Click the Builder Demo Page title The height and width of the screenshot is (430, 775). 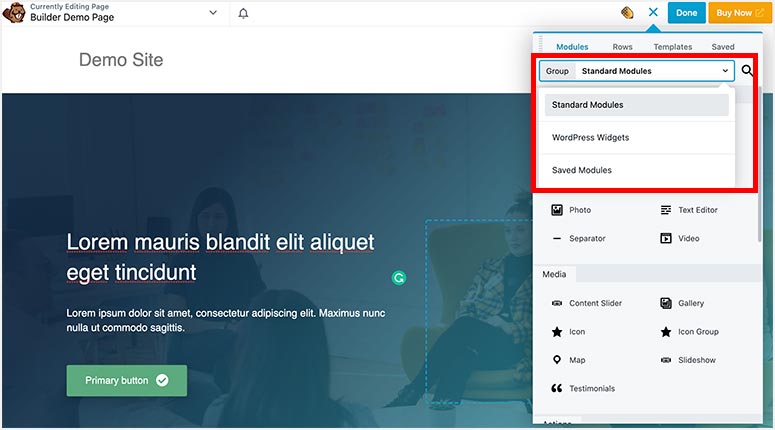72,17
